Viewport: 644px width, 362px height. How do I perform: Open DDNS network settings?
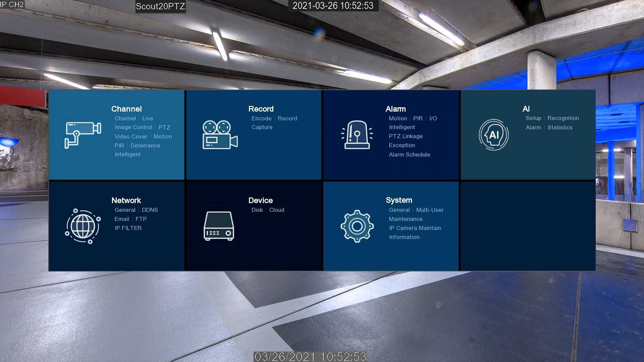tap(150, 210)
